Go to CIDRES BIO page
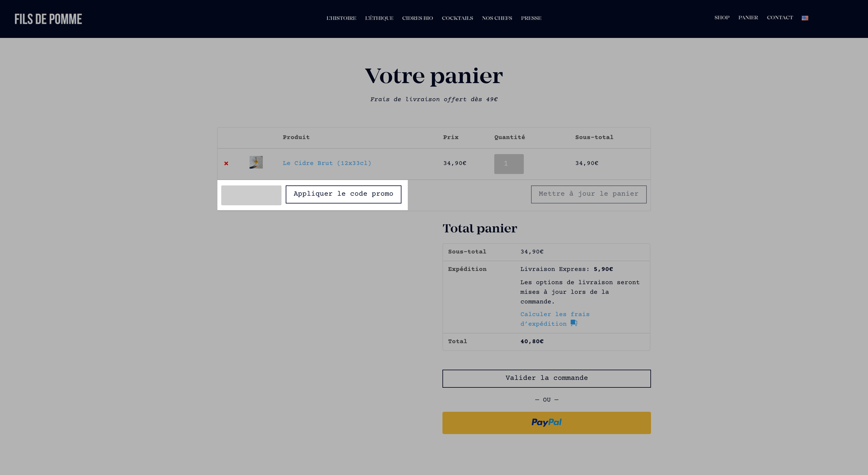 point(417,18)
